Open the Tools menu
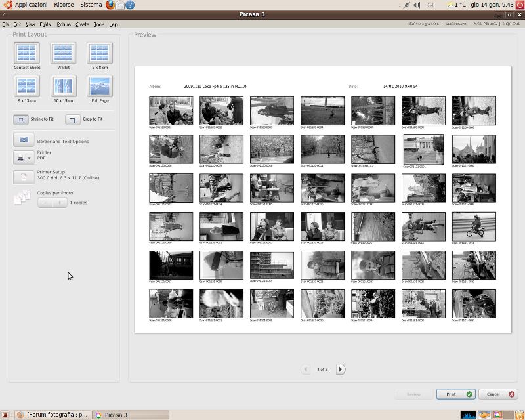This screenshot has width=525, height=420. pos(99,24)
